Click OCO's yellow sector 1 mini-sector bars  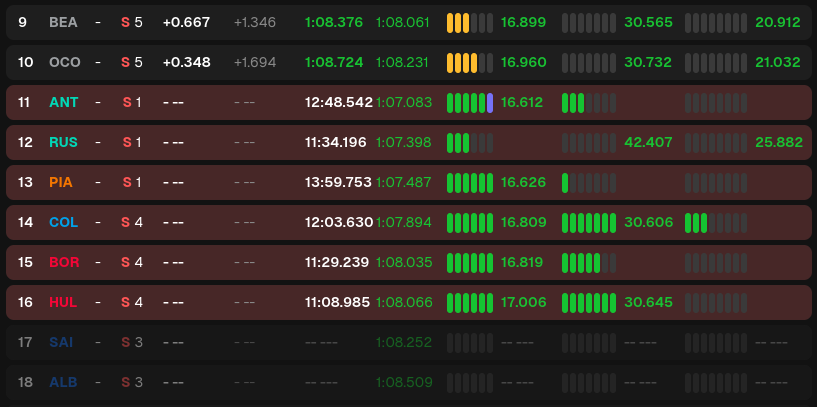pyautogui.click(x=470, y=63)
